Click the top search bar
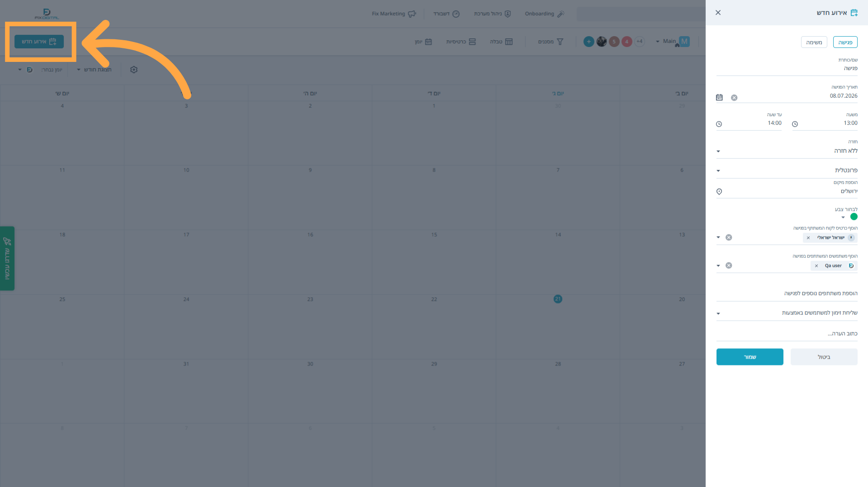Screen dimensions: 868x487 641,14
